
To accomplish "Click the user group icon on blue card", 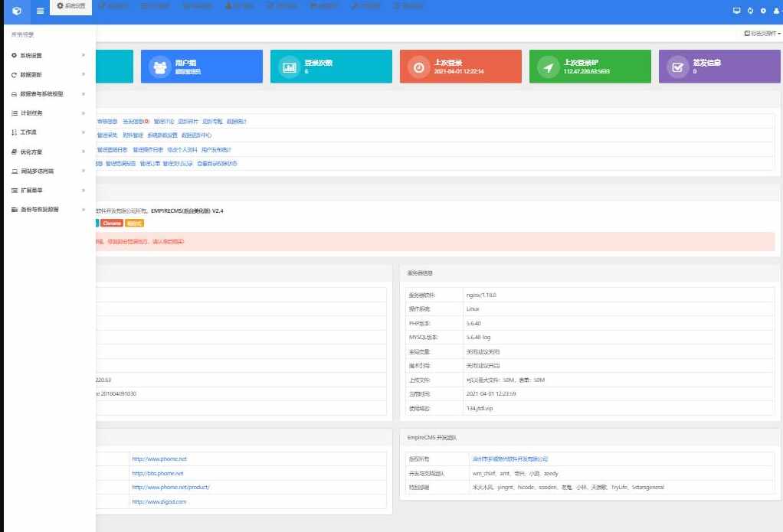I will (159, 67).
